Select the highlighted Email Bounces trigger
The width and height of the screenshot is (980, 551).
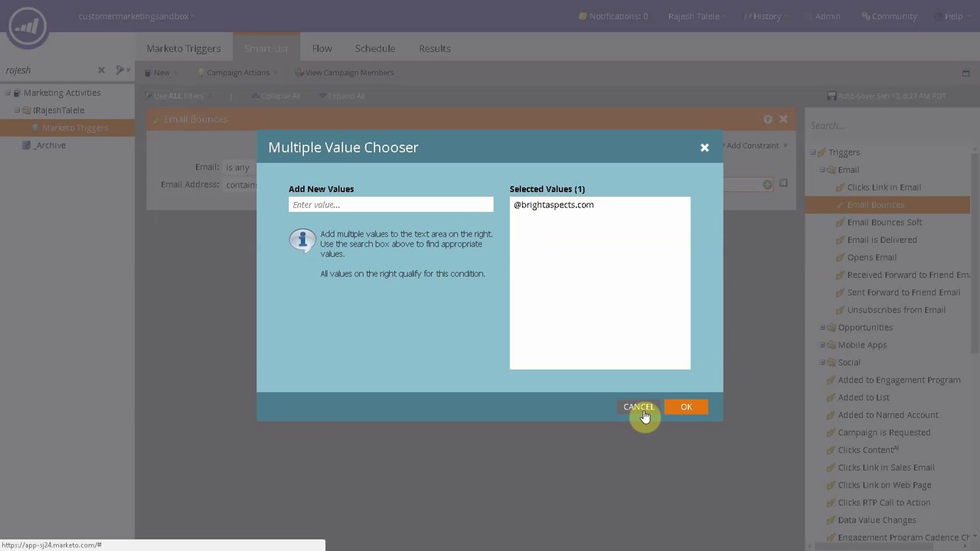click(x=875, y=205)
